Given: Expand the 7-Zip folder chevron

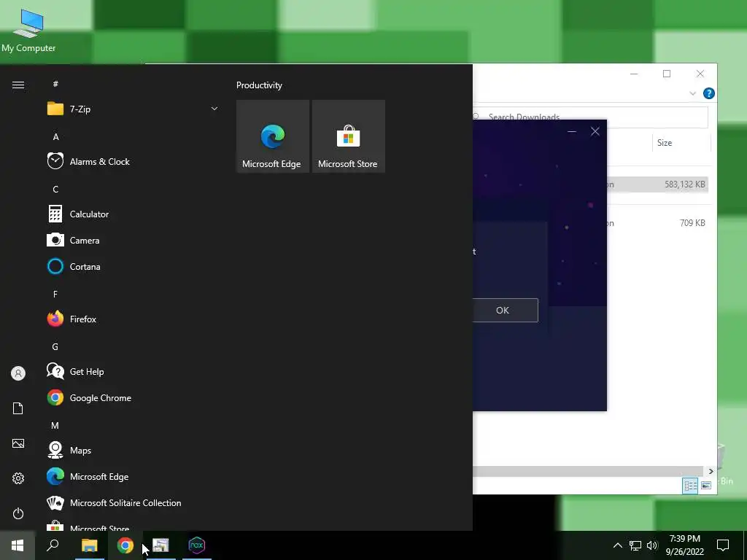Looking at the screenshot, I should (214, 109).
